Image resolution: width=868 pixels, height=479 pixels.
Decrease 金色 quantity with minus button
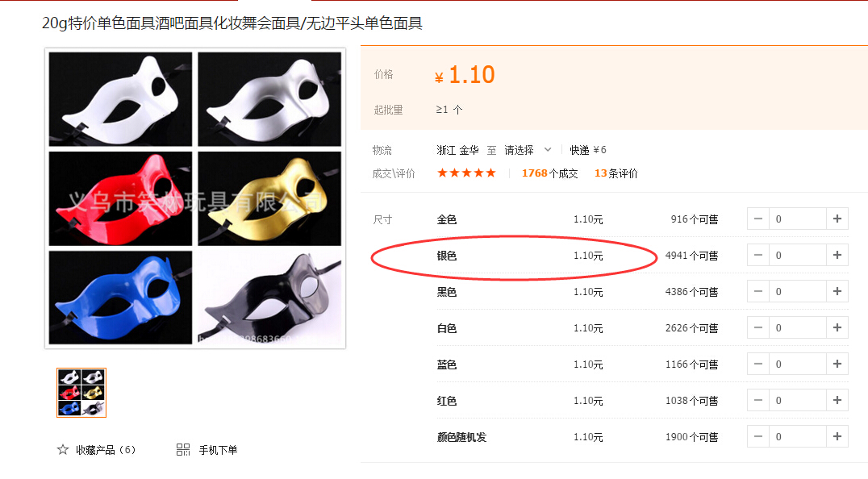click(x=758, y=219)
